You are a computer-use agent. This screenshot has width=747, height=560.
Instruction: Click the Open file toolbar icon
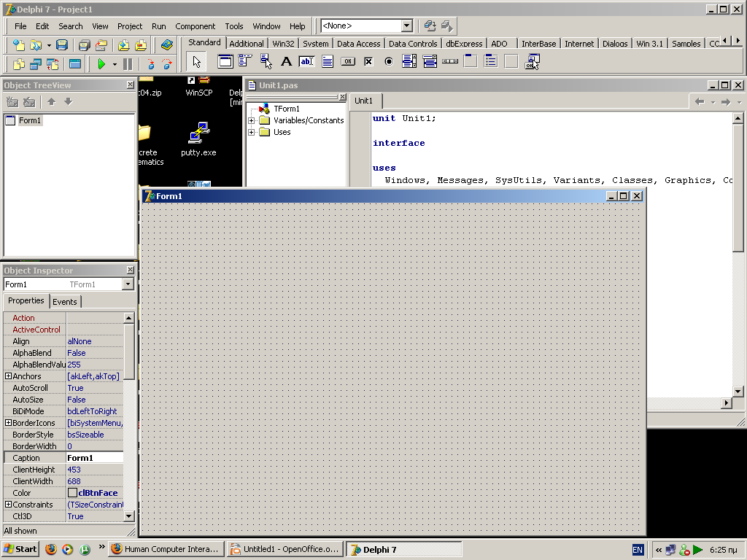pyautogui.click(x=36, y=44)
